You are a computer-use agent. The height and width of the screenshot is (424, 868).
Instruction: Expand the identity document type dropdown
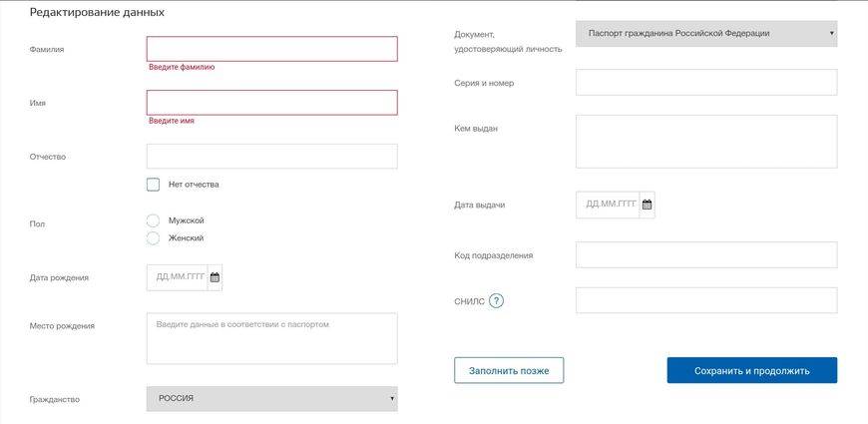[705, 34]
